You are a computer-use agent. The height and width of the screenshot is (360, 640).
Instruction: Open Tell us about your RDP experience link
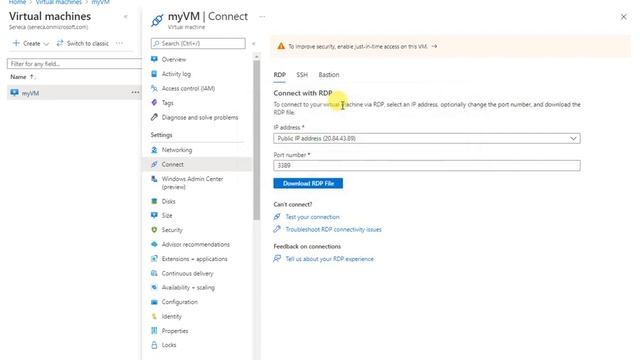pyautogui.click(x=329, y=259)
